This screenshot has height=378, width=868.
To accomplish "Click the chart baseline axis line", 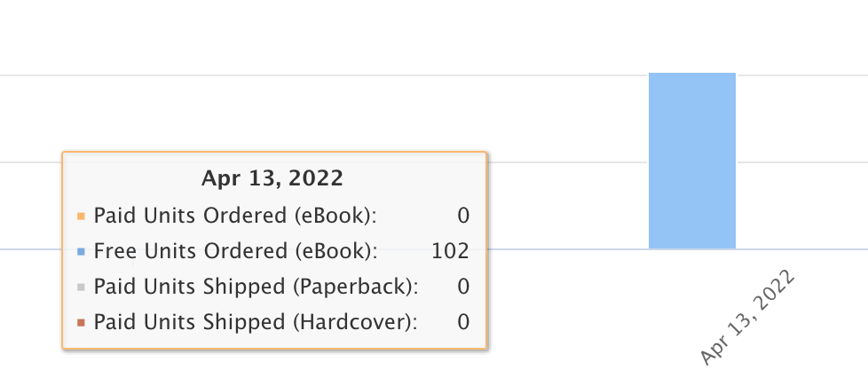I will click(564, 249).
